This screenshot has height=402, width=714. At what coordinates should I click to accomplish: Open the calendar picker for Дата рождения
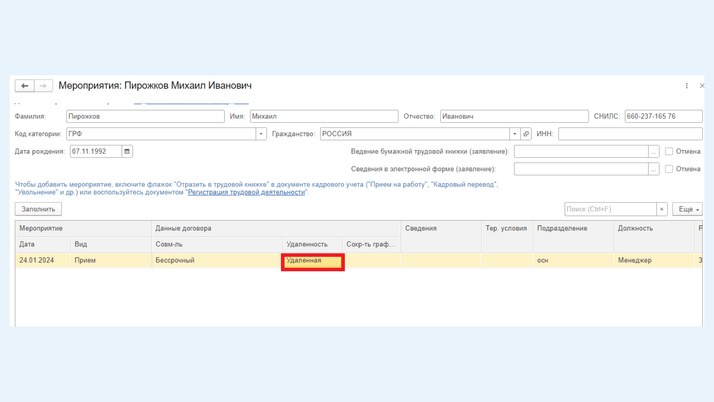(x=127, y=152)
